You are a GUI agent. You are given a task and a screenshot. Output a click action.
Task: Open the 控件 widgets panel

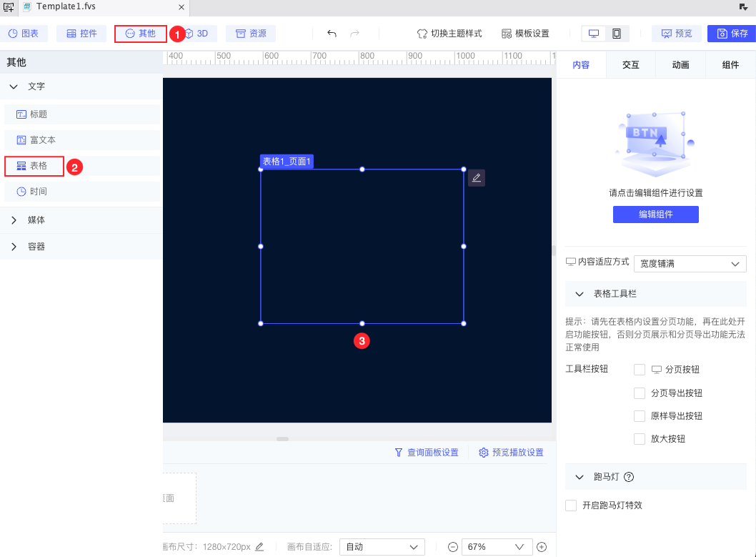point(81,34)
